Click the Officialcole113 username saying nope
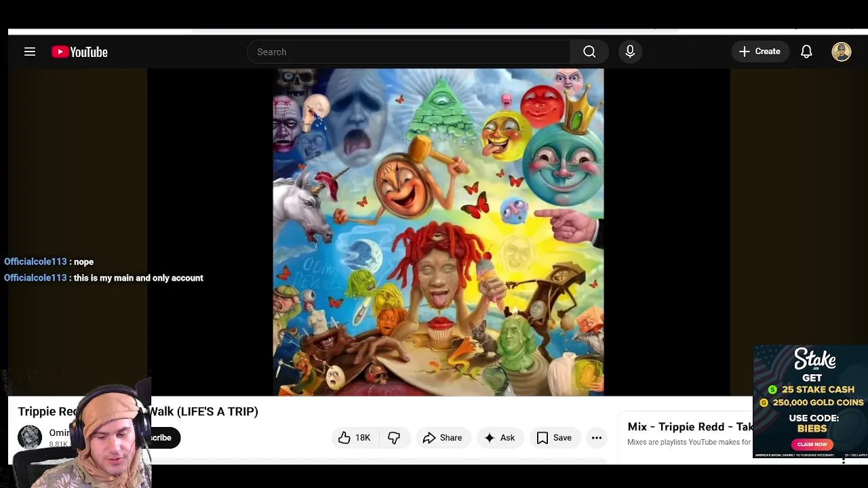 tap(35, 262)
